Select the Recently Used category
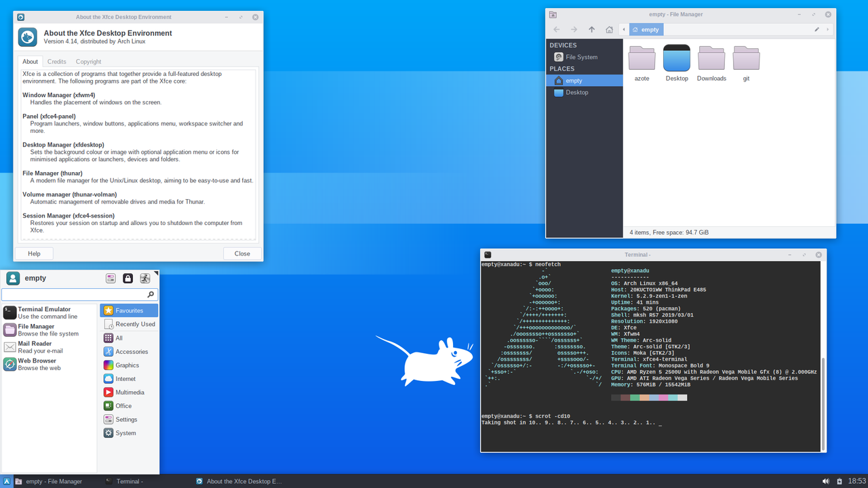 click(x=129, y=324)
